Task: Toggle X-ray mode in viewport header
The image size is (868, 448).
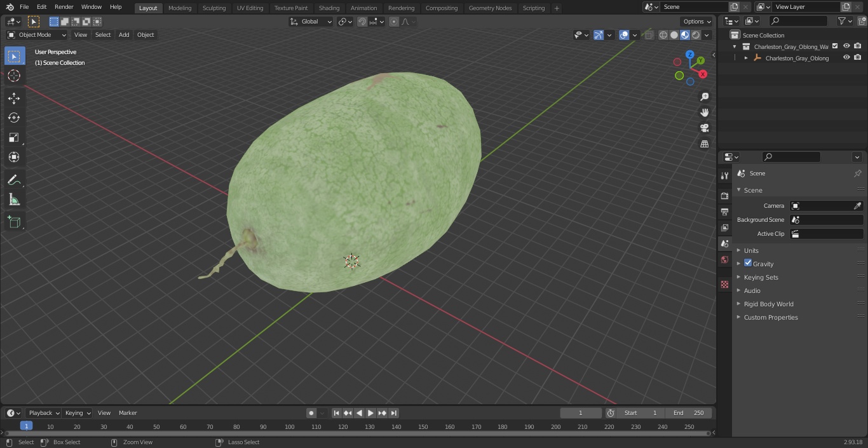Action: point(648,35)
